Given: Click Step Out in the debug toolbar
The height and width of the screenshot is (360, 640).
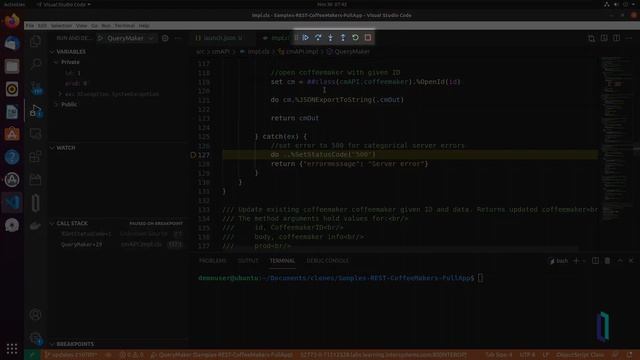Looking at the screenshot, I should click(343, 38).
